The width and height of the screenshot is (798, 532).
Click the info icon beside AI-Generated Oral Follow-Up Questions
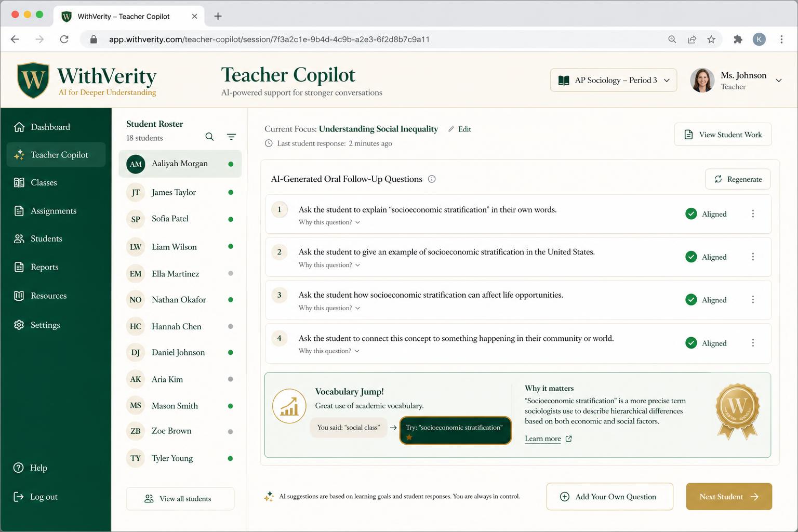pos(432,179)
